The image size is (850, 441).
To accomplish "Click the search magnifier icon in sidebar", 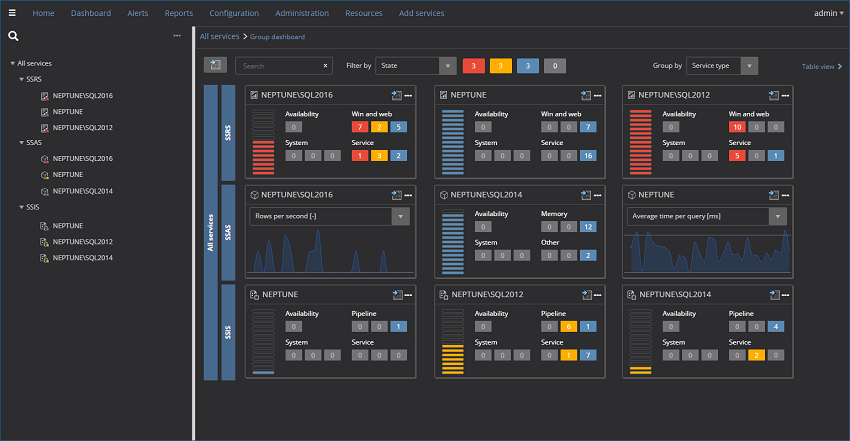I will coord(14,36).
